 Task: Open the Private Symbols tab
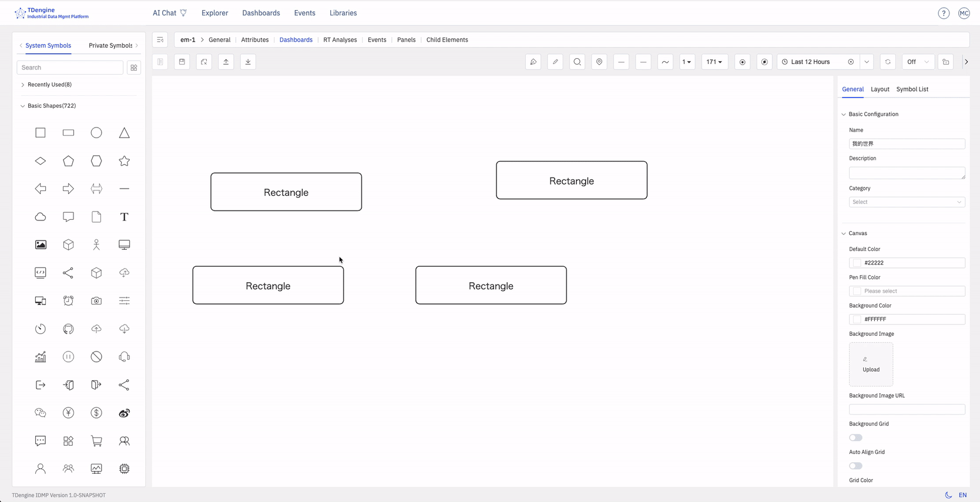pos(110,45)
